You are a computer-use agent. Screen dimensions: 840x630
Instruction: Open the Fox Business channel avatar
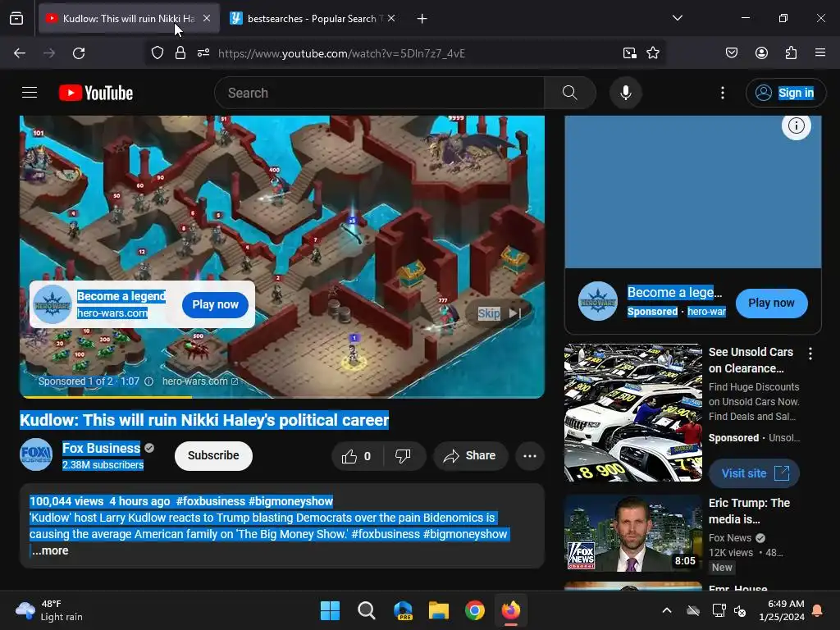pyautogui.click(x=36, y=454)
